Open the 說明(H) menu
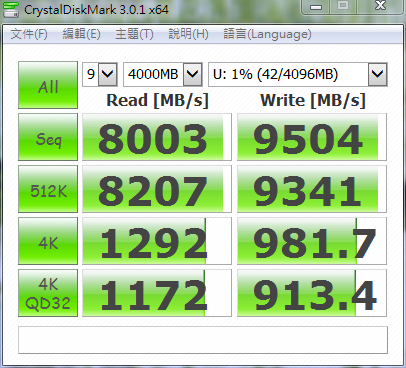This screenshot has width=406, height=368. coord(189,34)
